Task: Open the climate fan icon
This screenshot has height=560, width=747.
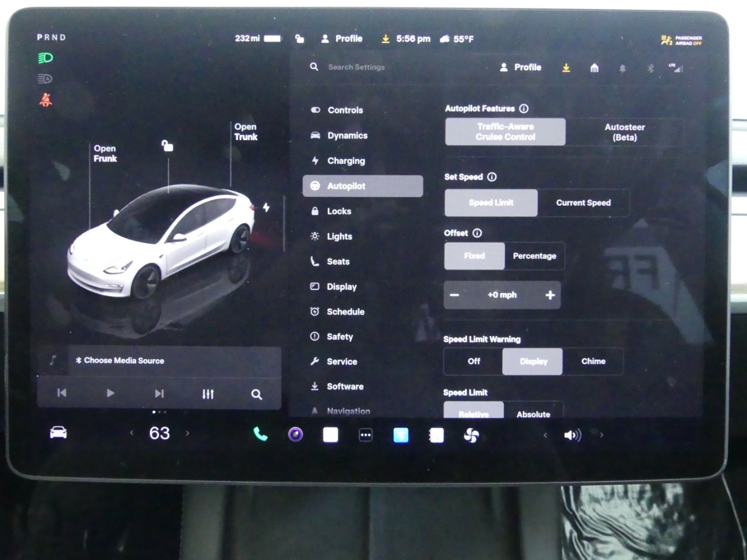Action: [x=471, y=436]
